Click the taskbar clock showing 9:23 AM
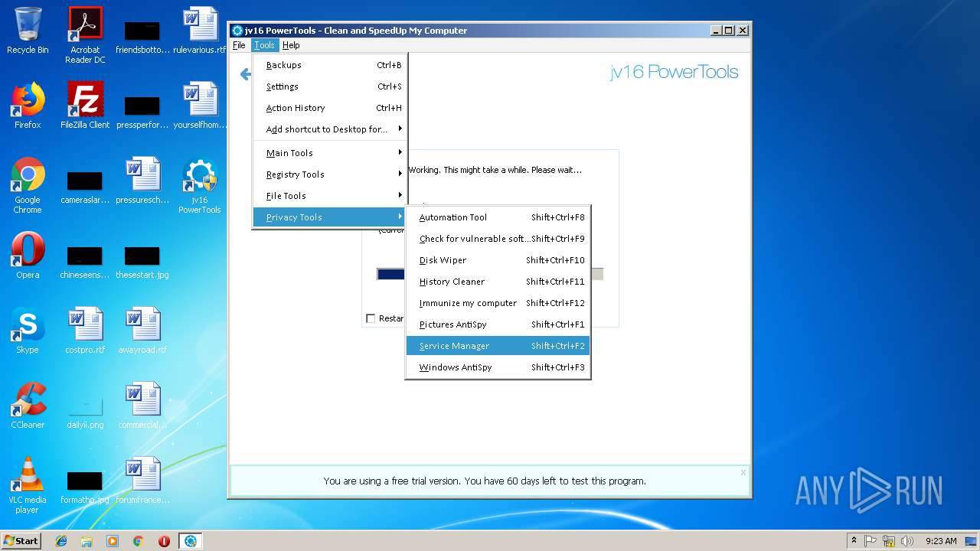 [941, 541]
